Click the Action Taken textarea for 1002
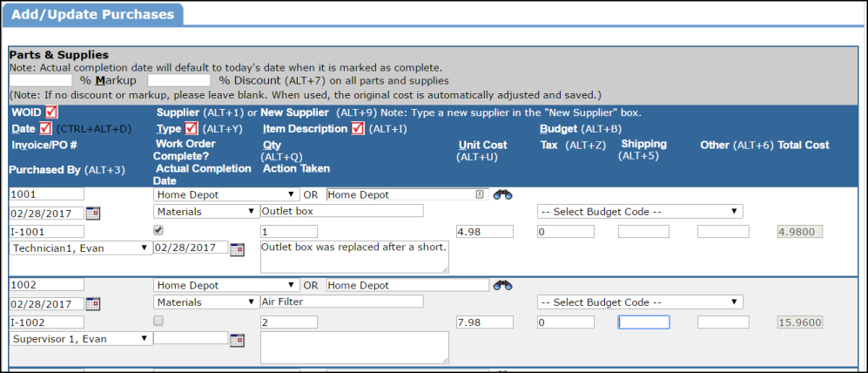The image size is (868, 373). (x=354, y=348)
